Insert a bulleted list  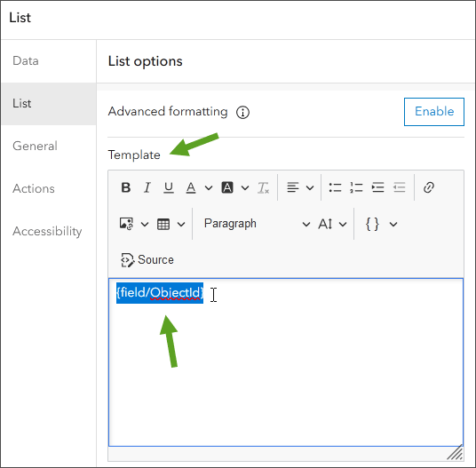335,187
